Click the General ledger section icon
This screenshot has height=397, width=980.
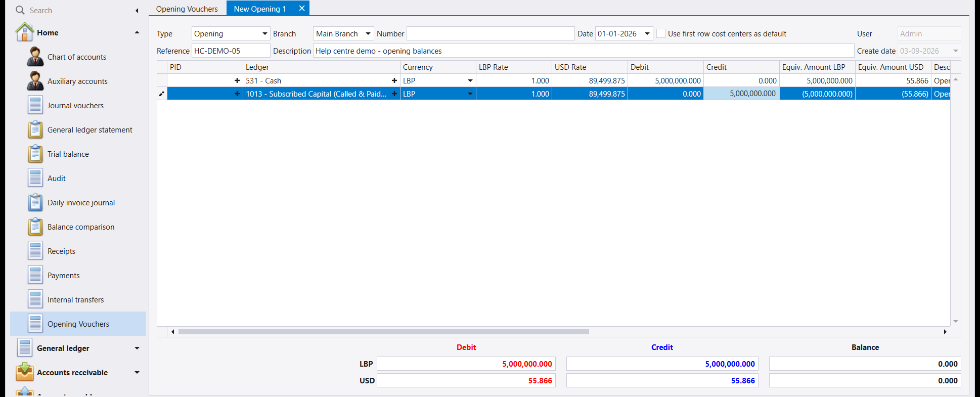(25, 348)
